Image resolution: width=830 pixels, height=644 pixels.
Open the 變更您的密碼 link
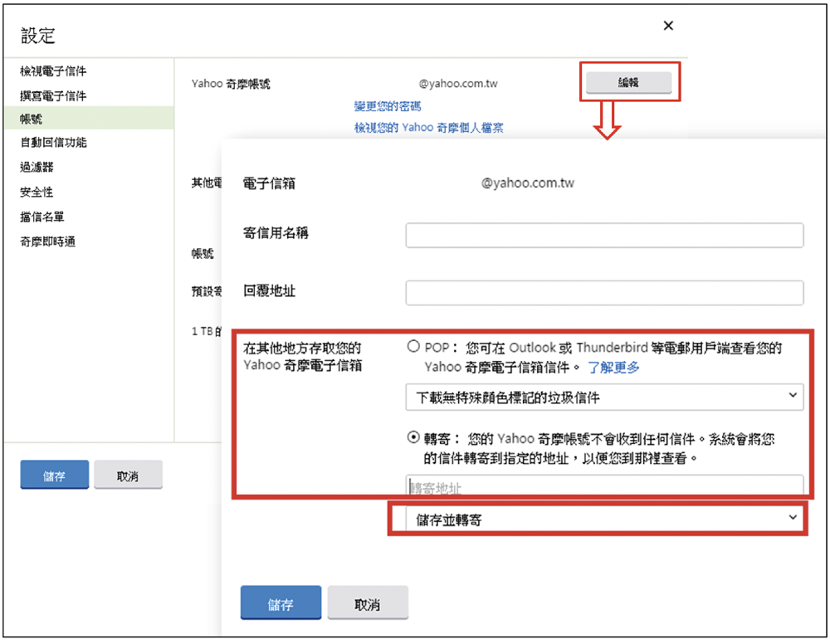coord(388,106)
